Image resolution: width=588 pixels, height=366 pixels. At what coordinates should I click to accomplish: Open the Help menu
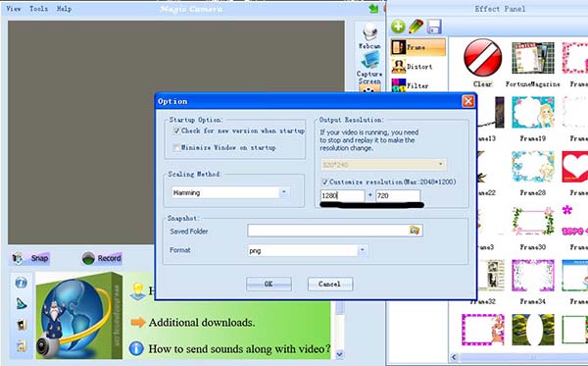point(64,8)
